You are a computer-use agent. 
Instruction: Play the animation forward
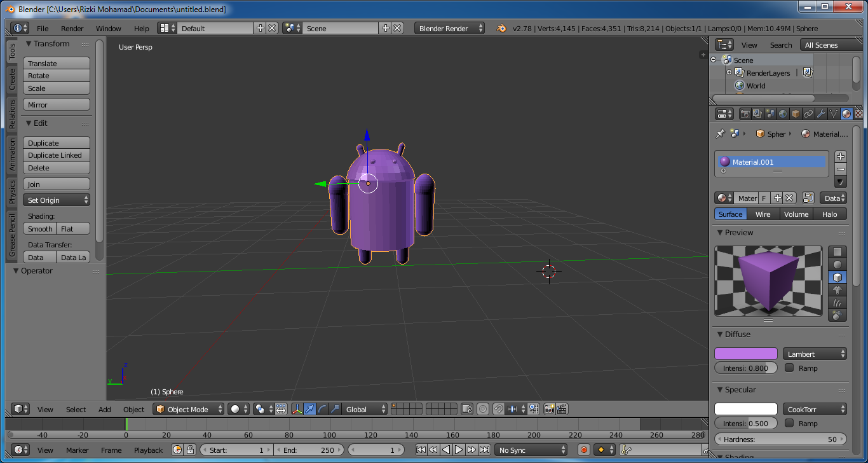coord(459,450)
